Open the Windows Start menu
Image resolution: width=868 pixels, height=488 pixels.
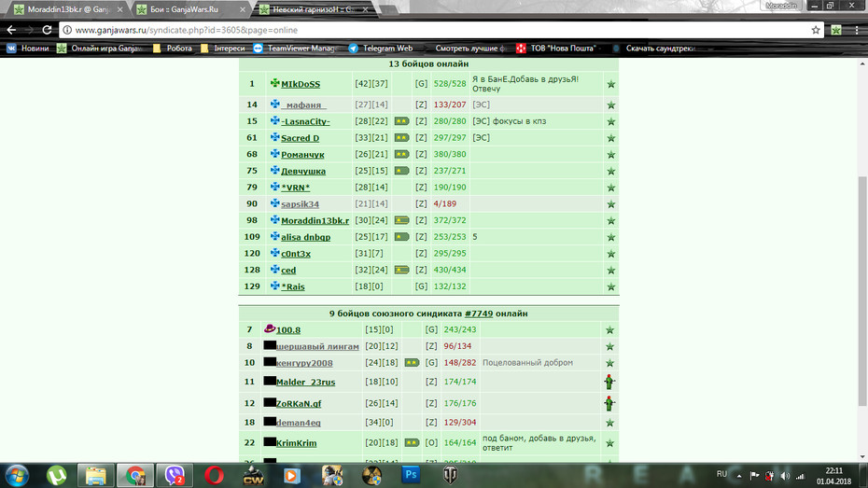pyautogui.click(x=17, y=475)
